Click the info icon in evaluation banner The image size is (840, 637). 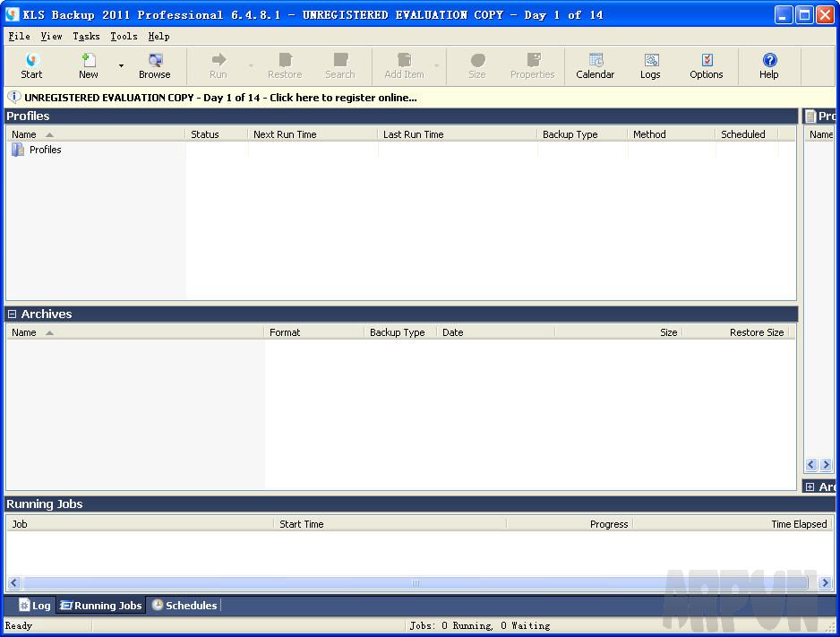coord(14,97)
